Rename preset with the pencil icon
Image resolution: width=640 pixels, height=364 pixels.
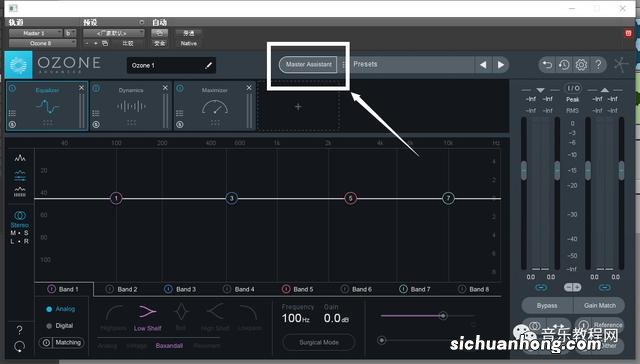click(x=209, y=65)
